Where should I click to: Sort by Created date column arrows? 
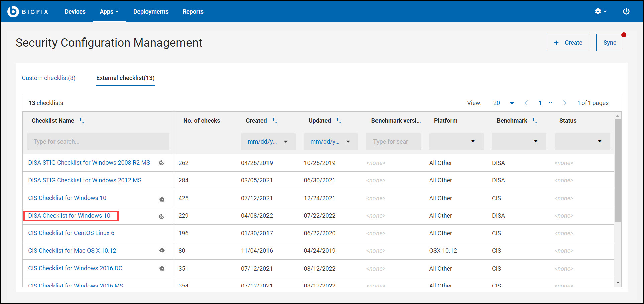coord(275,121)
